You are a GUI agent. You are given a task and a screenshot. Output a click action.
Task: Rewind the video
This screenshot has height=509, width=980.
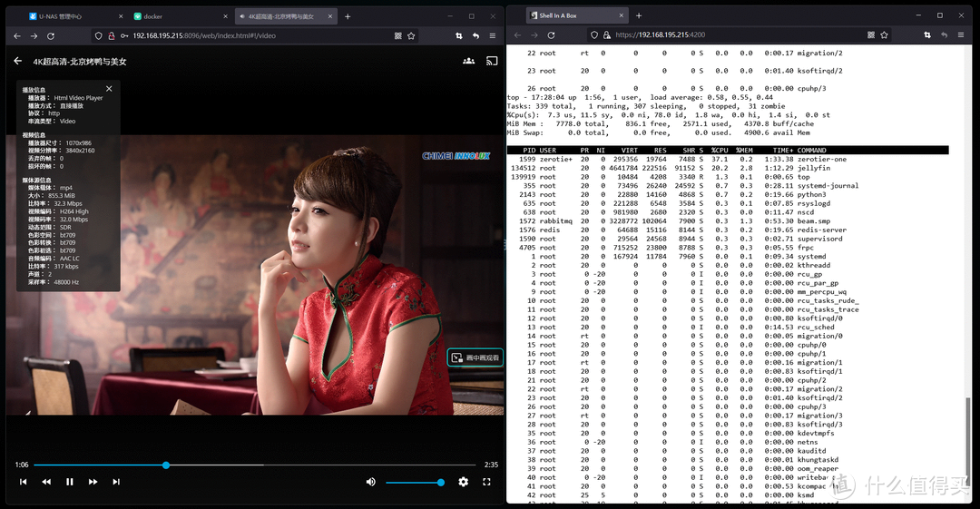pos(46,482)
